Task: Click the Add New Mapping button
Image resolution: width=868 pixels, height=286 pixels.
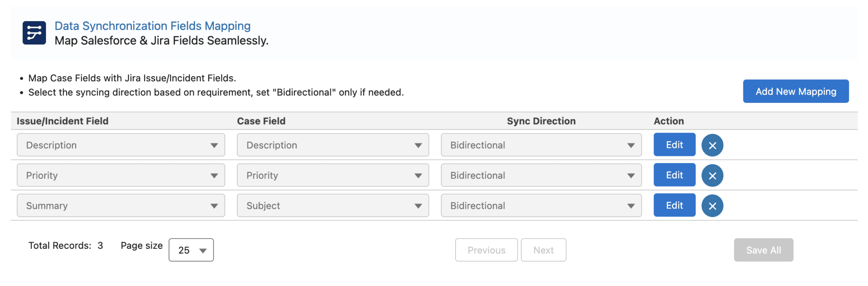Action: (x=795, y=91)
